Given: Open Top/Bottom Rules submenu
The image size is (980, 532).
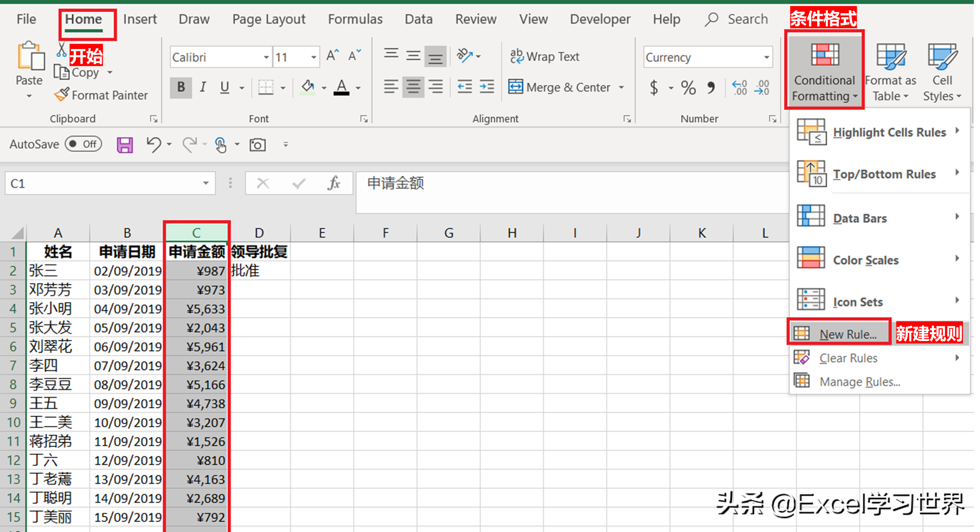Looking at the screenshot, I should click(879, 174).
